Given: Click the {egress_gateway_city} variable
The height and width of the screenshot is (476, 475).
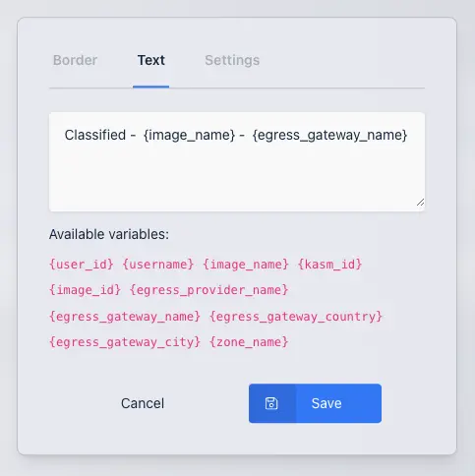Looking at the screenshot, I should (125, 342).
